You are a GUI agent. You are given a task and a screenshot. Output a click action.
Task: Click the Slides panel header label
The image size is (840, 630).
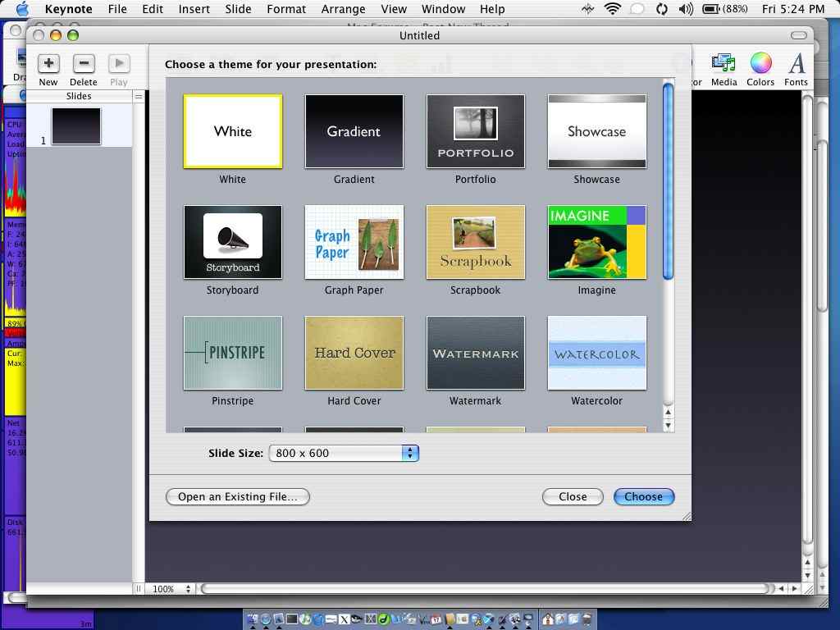point(79,97)
